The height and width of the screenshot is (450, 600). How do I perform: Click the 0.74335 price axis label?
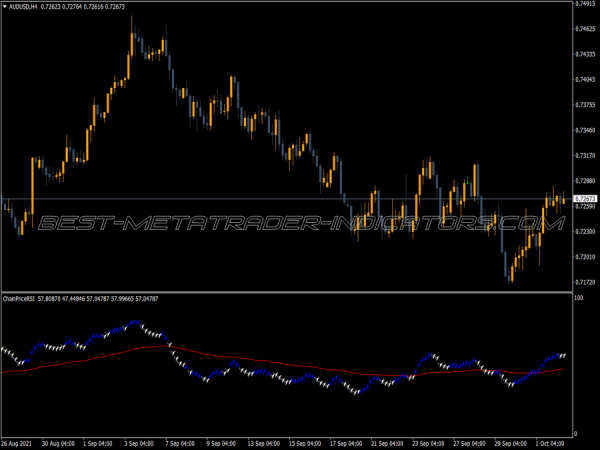click(585, 54)
